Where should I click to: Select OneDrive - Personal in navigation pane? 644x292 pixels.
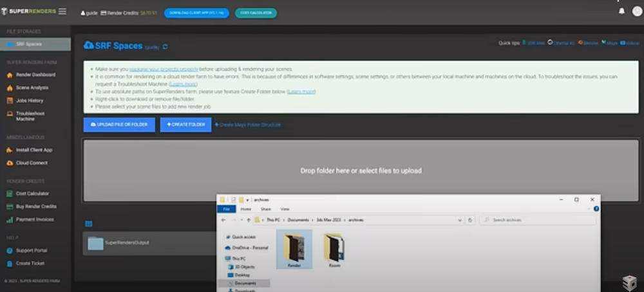click(x=247, y=248)
